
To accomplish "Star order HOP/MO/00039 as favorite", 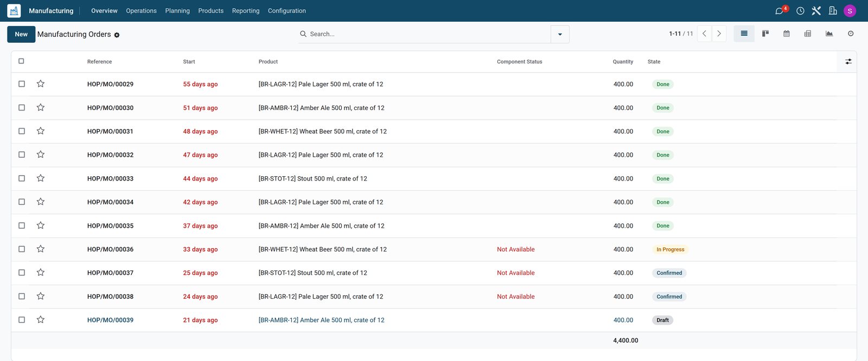I will click(41, 320).
